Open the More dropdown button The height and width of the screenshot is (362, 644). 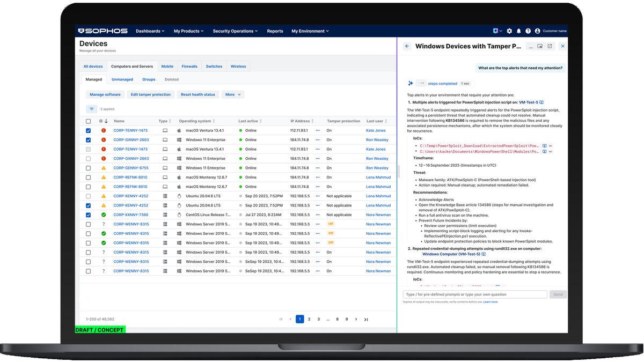click(x=232, y=94)
